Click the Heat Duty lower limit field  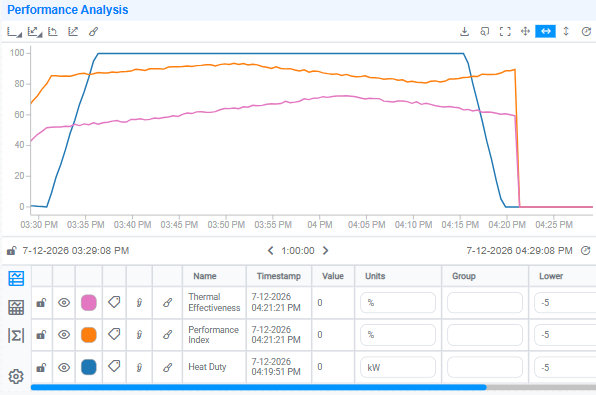coord(565,368)
